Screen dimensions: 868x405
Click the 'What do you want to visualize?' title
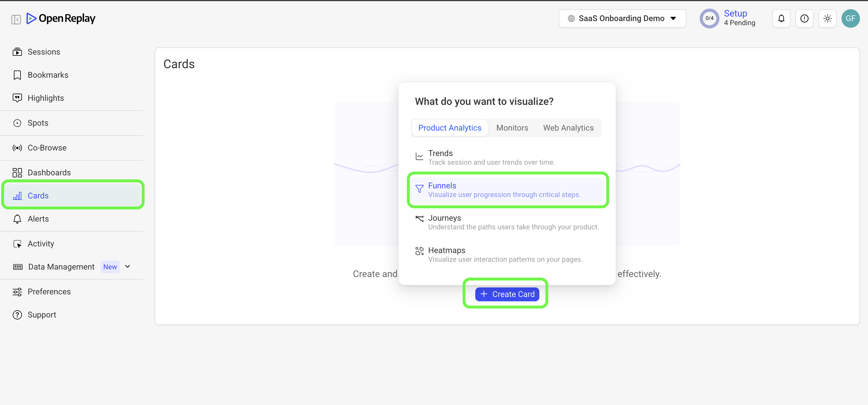(484, 101)
